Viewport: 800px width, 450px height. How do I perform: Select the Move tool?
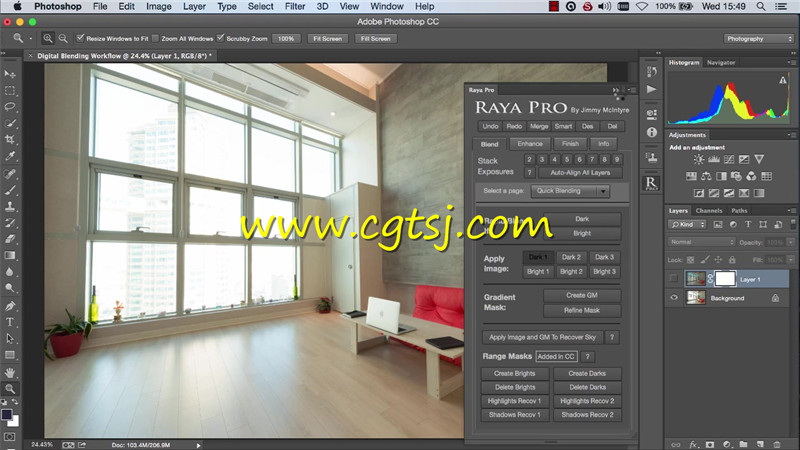10,74
